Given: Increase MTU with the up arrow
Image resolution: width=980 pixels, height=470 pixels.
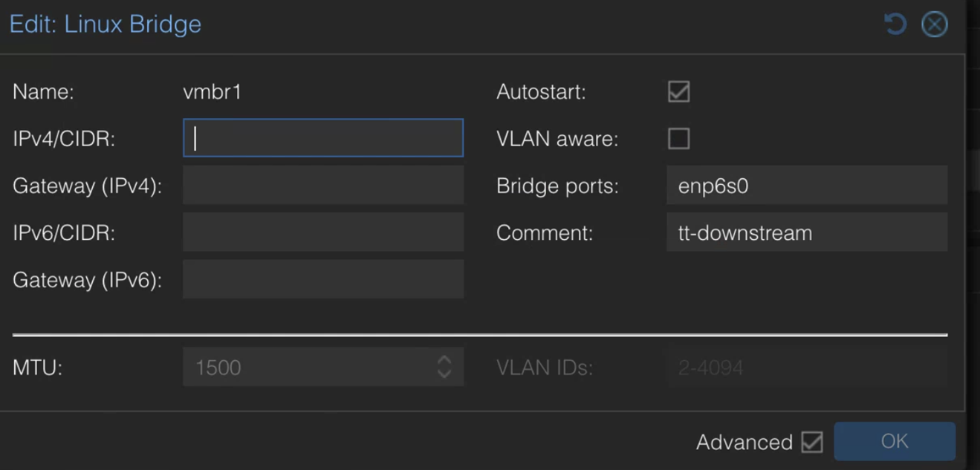Looking at the screenshot, I should pyautogui.click(x=444, y=360).
